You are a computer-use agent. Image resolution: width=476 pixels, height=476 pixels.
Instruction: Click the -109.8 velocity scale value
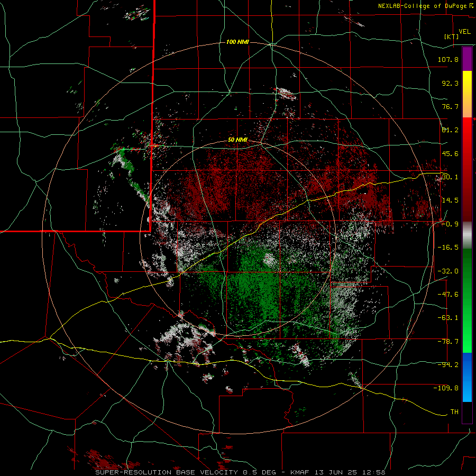[446, 388]
